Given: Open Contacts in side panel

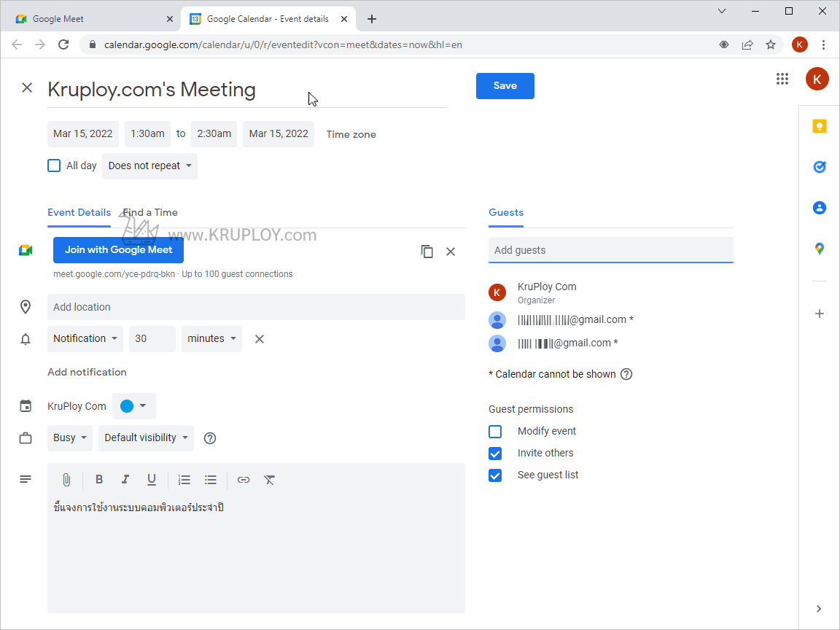Looking at the screenshot, I should 819,208.
